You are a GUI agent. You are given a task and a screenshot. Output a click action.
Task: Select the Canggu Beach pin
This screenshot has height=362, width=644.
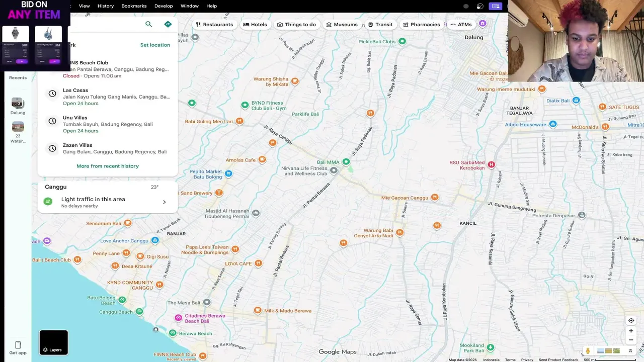[139, 312]
